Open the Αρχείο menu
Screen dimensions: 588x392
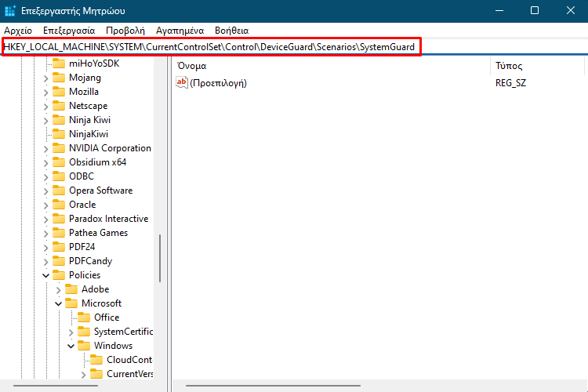click(x=18, y=31)
